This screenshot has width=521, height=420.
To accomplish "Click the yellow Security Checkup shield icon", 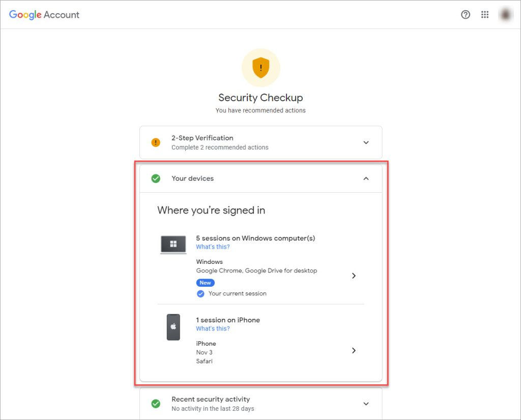I will tap(261, 68).
